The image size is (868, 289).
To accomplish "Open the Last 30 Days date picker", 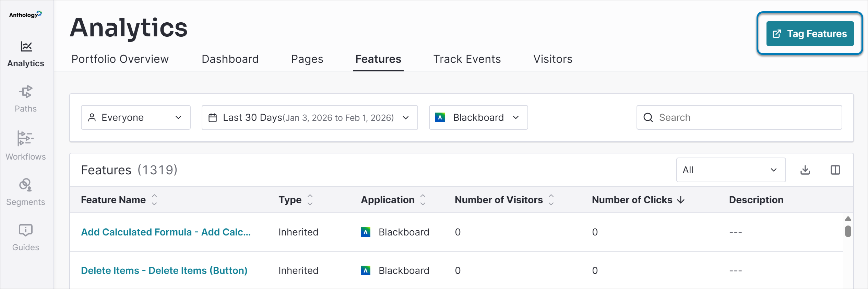I will 309,117.
